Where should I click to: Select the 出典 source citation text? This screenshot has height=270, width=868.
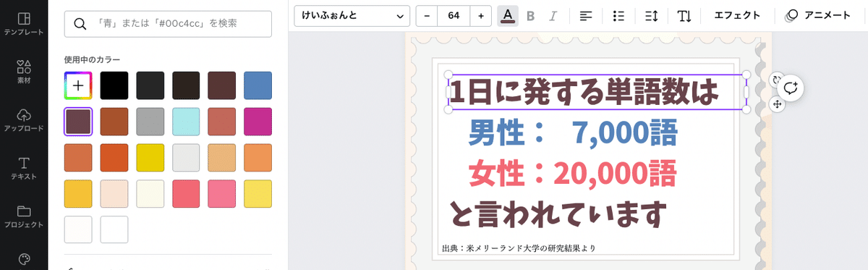[x=519, y=248]
